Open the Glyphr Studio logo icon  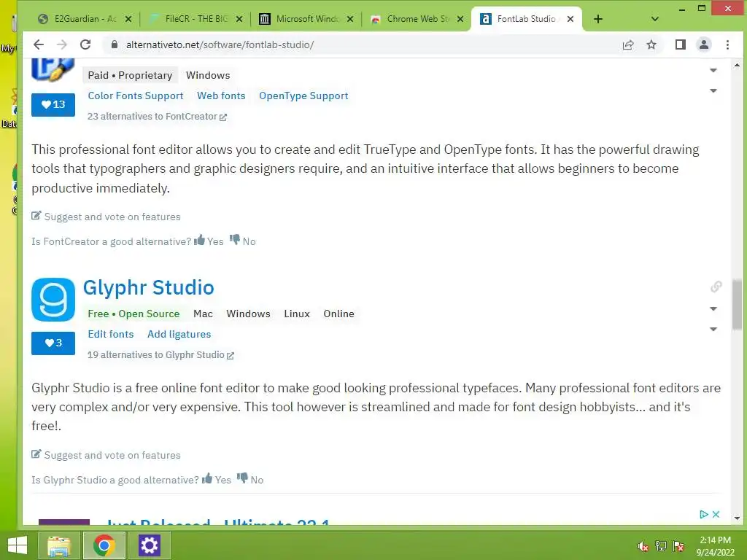pyautogui.click(x=53, y=300)
